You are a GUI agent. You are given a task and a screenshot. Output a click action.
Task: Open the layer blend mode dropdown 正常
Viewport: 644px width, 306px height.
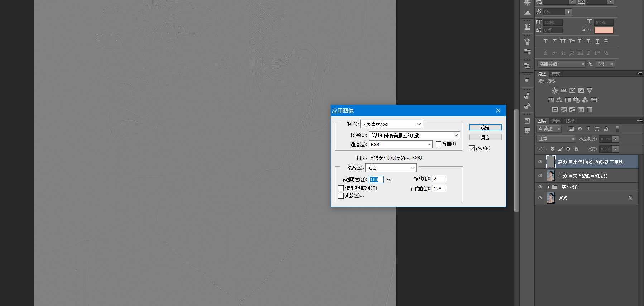click(x=556, y=139)
